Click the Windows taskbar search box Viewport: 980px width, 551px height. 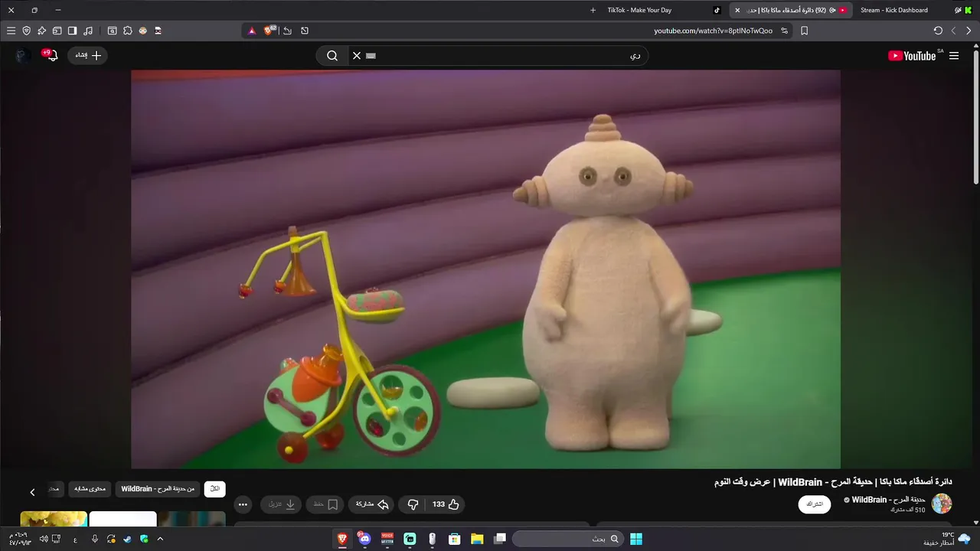[x=567, y=539]
